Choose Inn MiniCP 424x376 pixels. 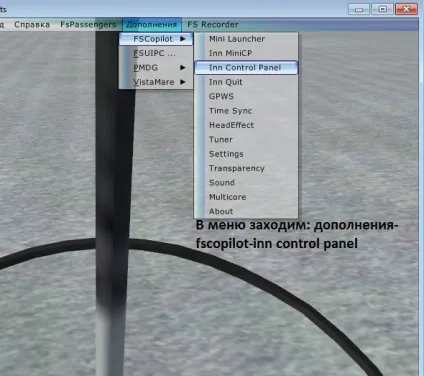[x=246, y=53]
